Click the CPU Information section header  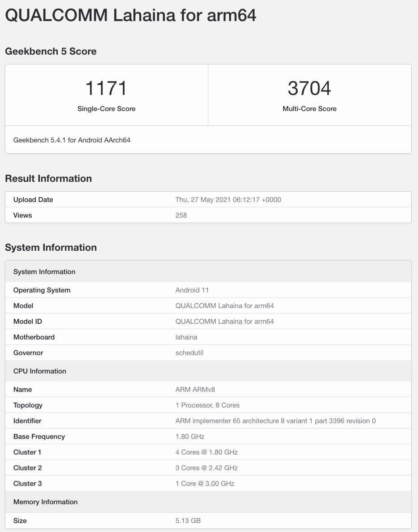tap(208, 371)
